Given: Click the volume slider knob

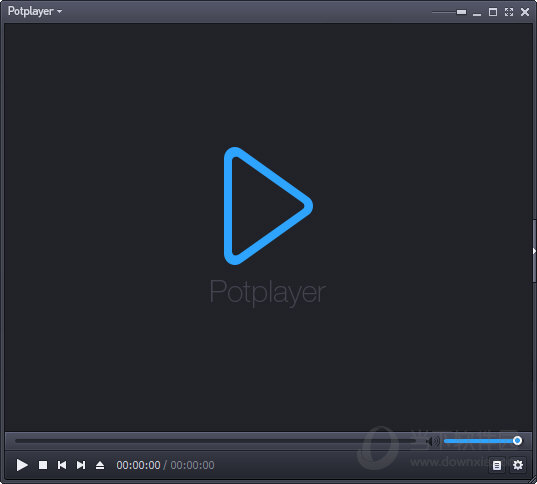Looking at the screenshot, I should pos(517,441).
